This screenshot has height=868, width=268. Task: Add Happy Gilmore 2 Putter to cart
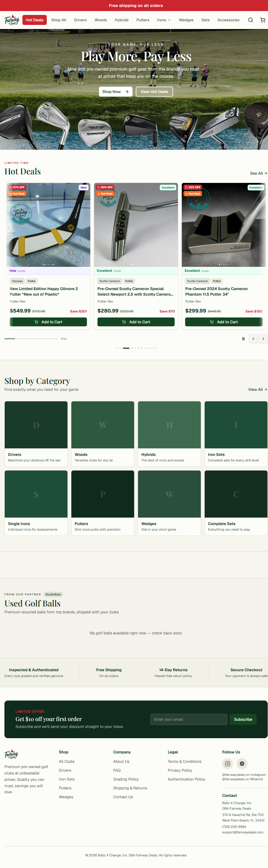pyautogui.click(x=48, y=322)
